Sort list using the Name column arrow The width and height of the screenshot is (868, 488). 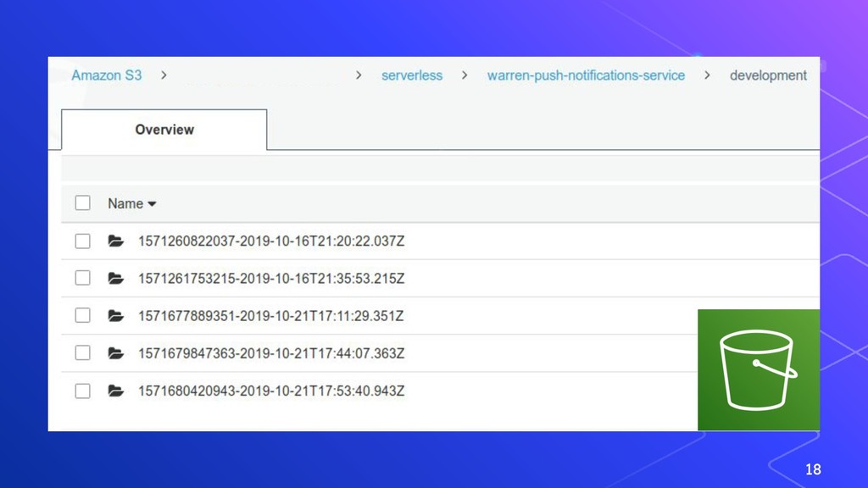(x=152, y=204)
